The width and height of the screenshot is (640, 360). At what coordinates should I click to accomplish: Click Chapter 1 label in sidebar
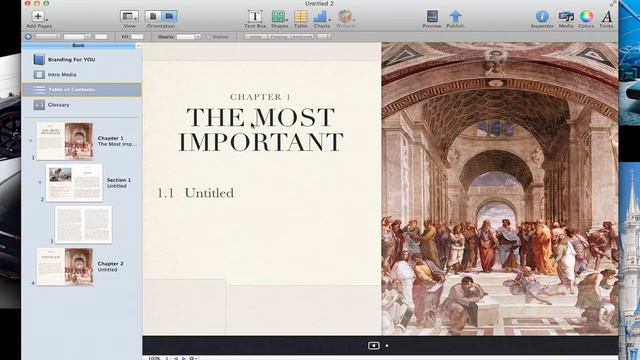tap(110, 138)
